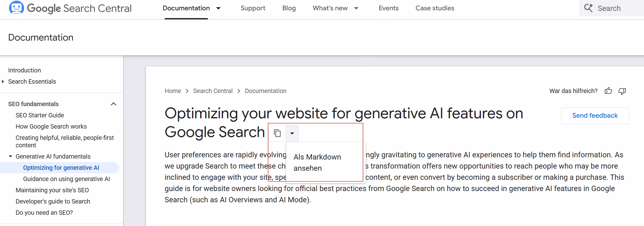Click the search sparkle magnifier icon
Image resolution: width=644 pixels, height=226 pixels.
588,8
